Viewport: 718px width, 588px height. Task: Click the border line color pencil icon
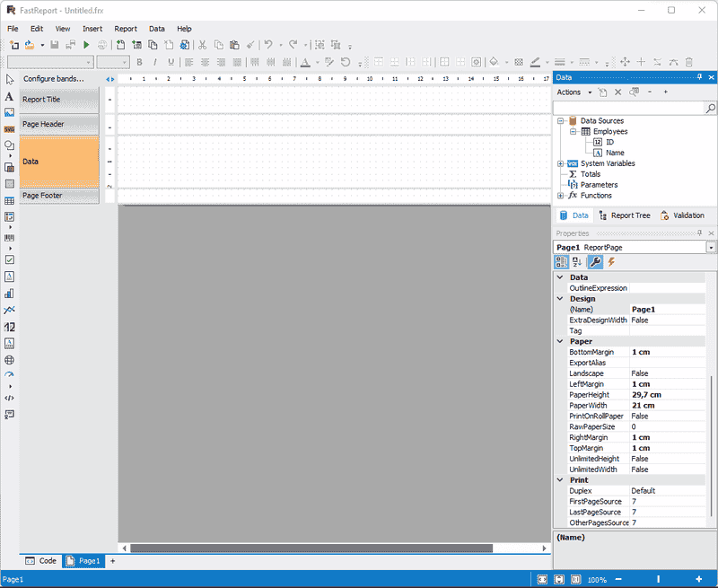pos(535,62)
